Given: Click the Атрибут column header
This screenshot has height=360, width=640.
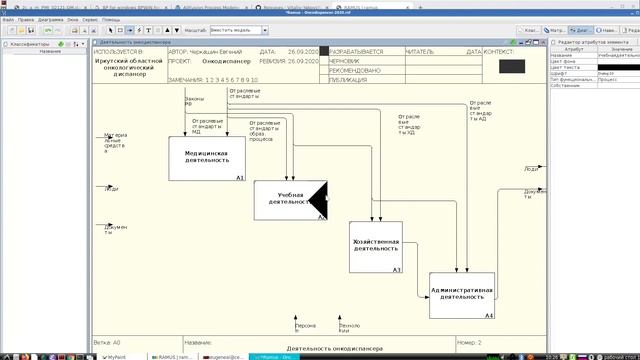Looking at the screenshot, I should (573, 49).
